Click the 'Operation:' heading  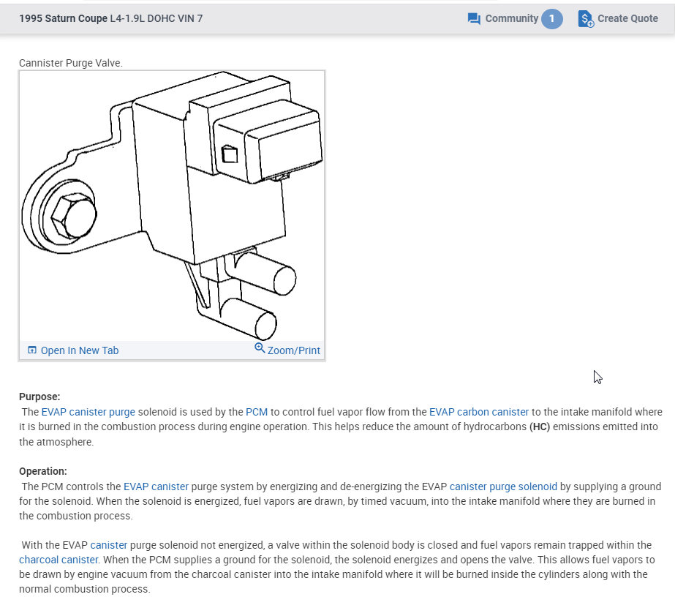(x=43, y=471)
